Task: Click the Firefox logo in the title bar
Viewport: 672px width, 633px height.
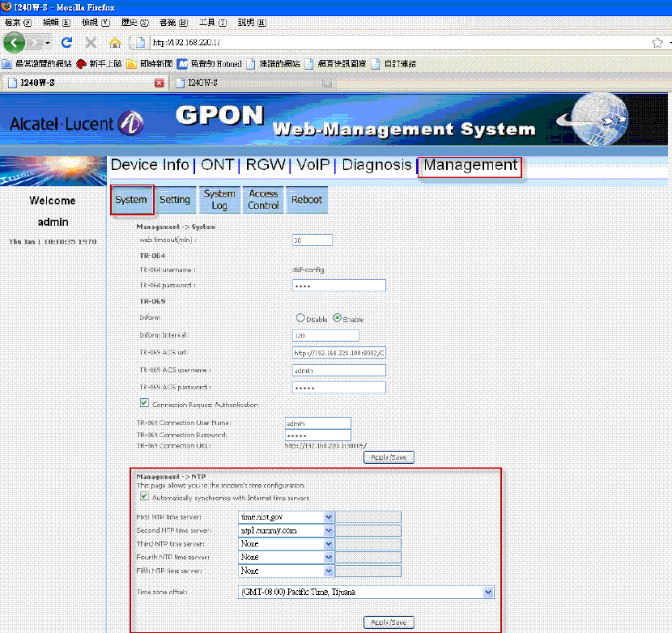Action: (x=6, y=6)
